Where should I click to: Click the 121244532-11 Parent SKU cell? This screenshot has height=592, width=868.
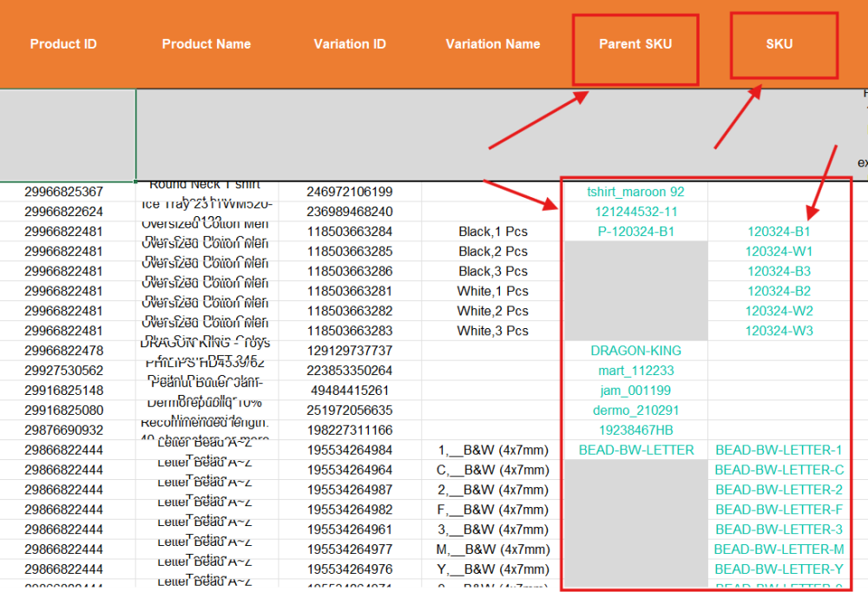[x=635, y=212]
